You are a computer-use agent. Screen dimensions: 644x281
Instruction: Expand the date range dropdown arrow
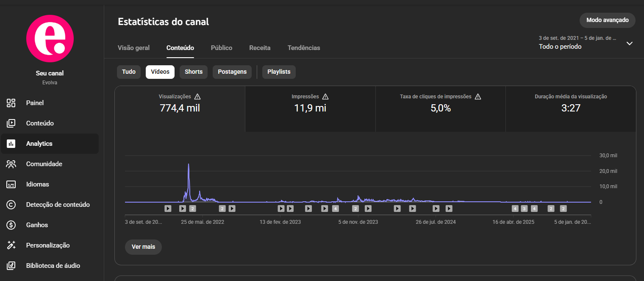(630, 43)
